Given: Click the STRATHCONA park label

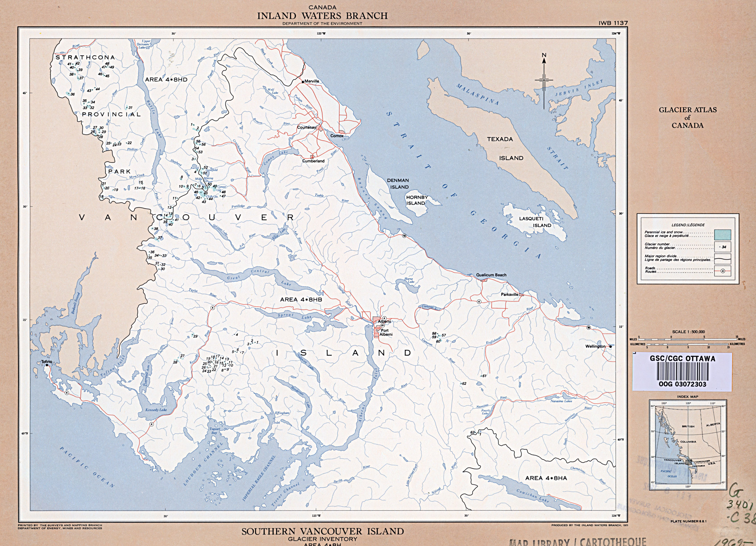Looking at the screenshot, I should [x=85, y=57].
